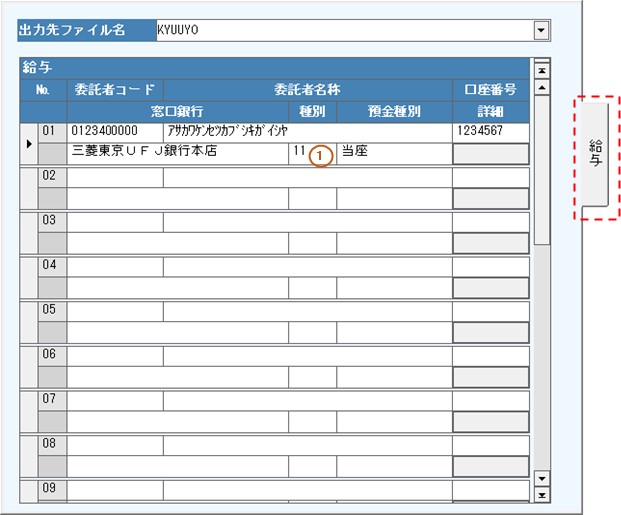Jump to bottom of the list scrollbar
Screen dimensions: 621x515
542,494
